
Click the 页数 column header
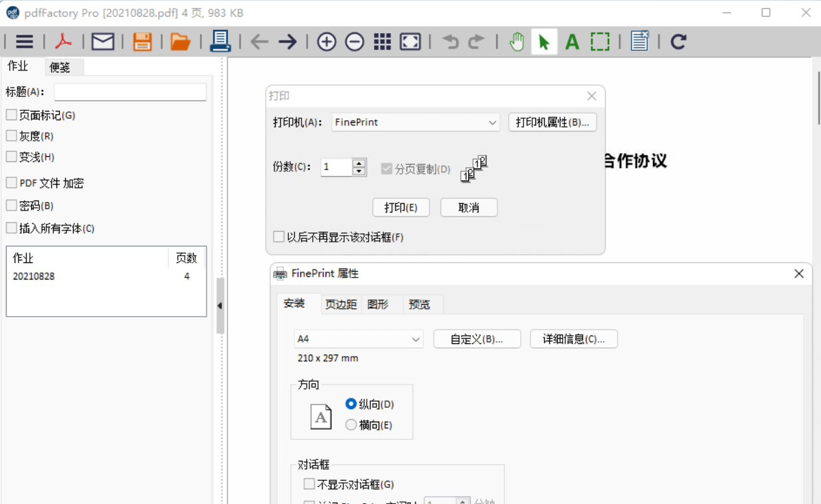click(x=187, y=258)
